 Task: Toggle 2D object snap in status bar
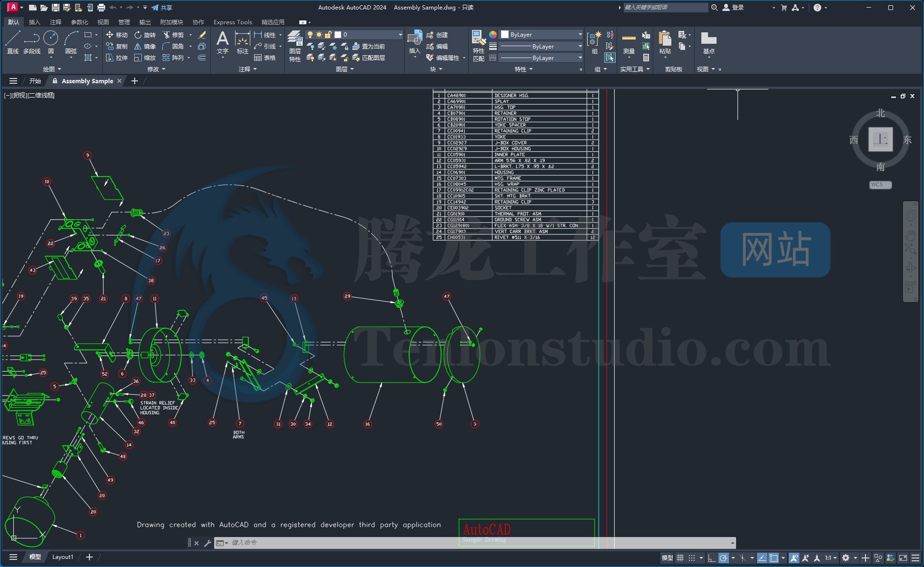click(774, 558)
